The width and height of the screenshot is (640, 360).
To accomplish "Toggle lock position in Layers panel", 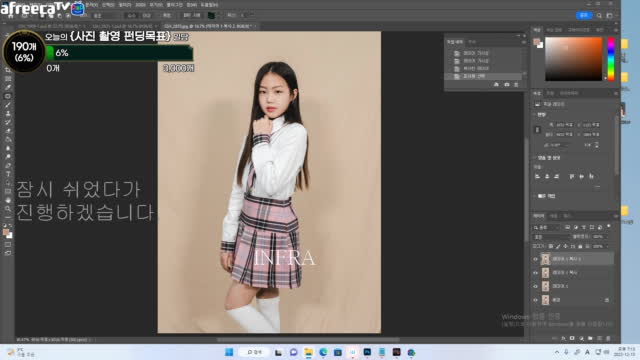I will 565,246.
